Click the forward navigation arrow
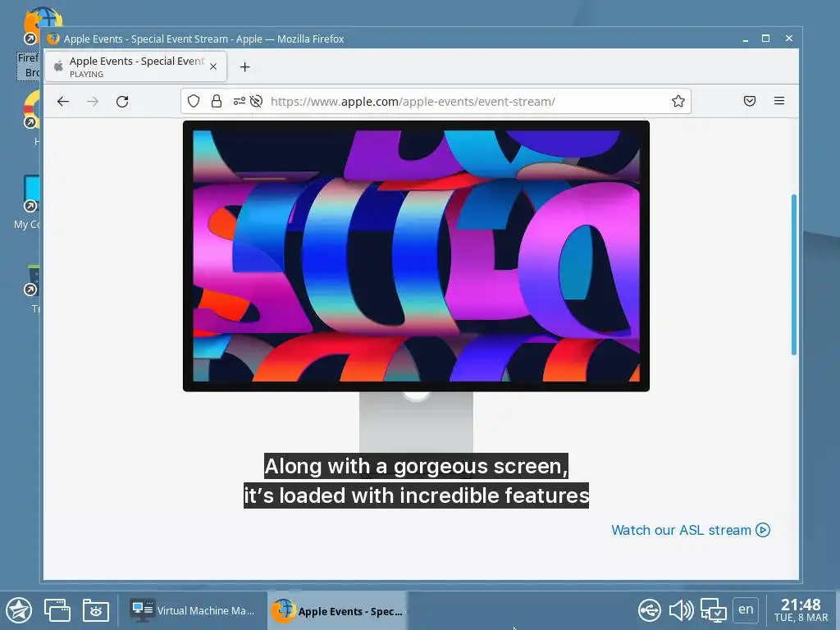 click(93, 101)
